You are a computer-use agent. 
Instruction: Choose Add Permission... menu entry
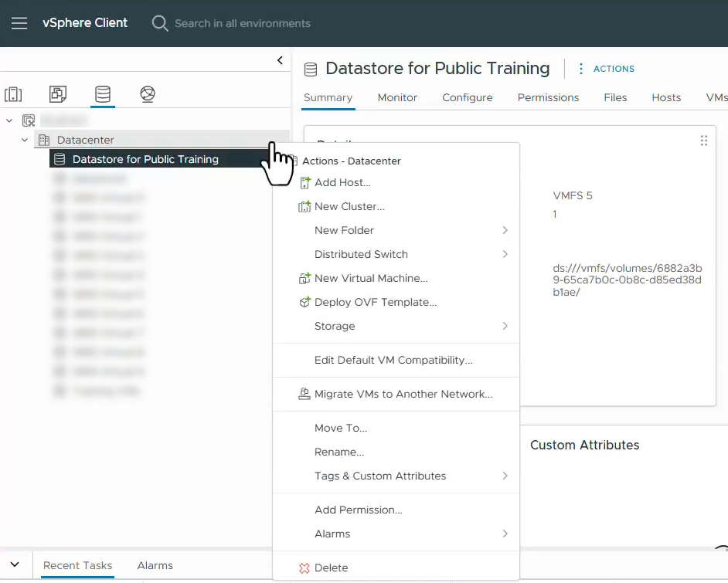point(396,510)
